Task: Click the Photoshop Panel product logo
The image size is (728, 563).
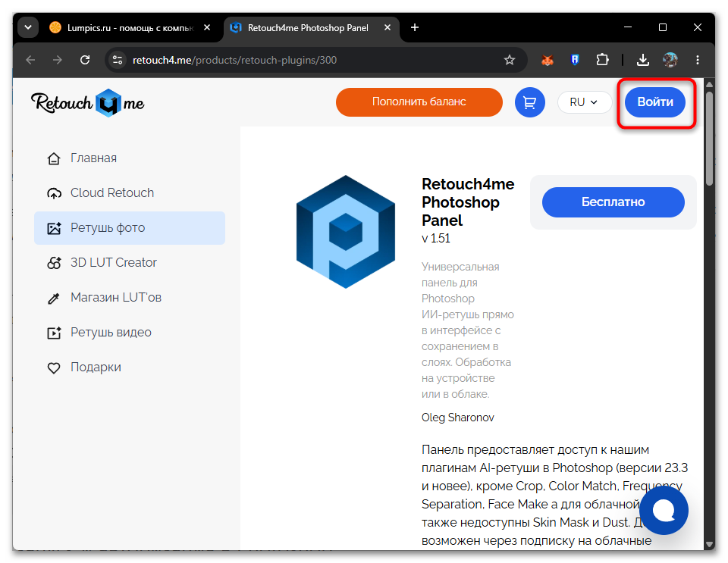Action: 346,231
